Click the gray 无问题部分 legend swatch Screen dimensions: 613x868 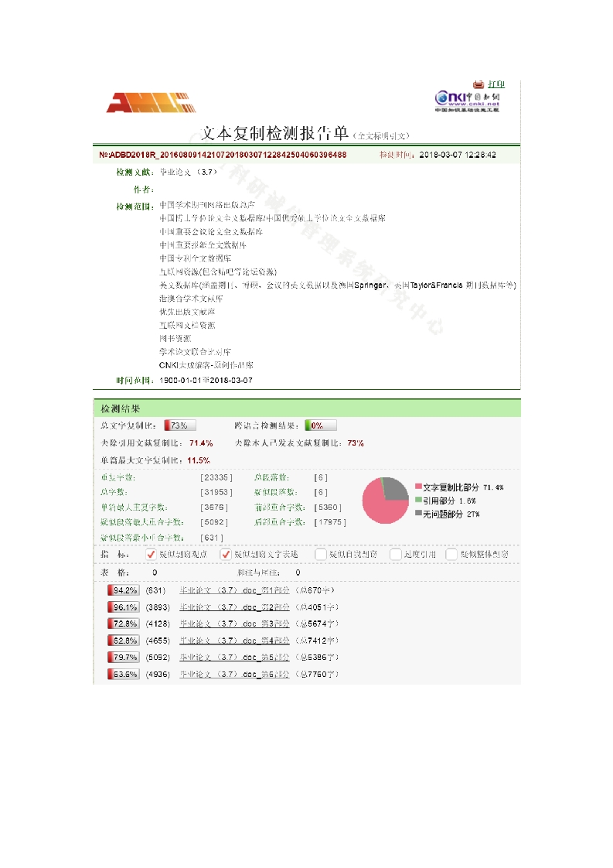tap(418, 513)
